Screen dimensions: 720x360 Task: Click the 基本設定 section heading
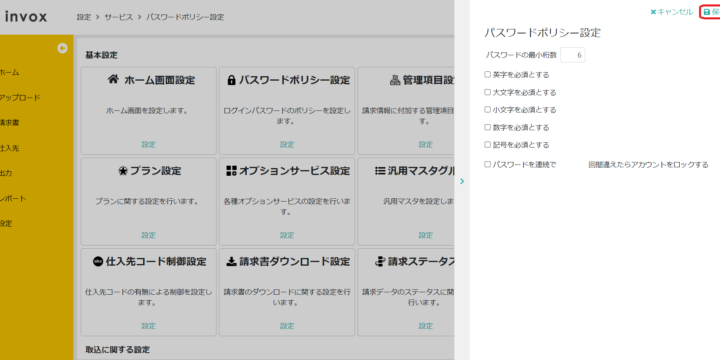(x=101, y=55)
